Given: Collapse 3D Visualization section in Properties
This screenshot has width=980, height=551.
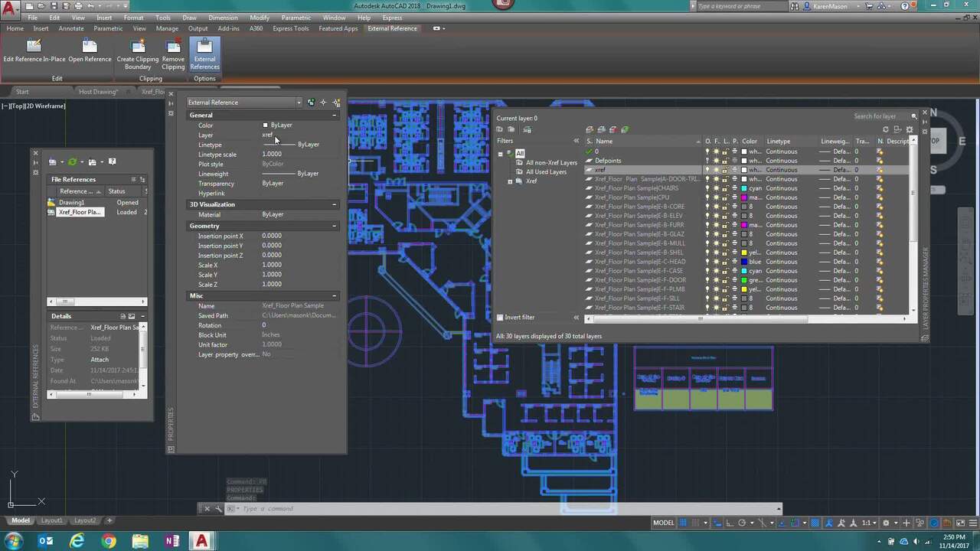Looking at the screenshot, I should tap(335, 204).
